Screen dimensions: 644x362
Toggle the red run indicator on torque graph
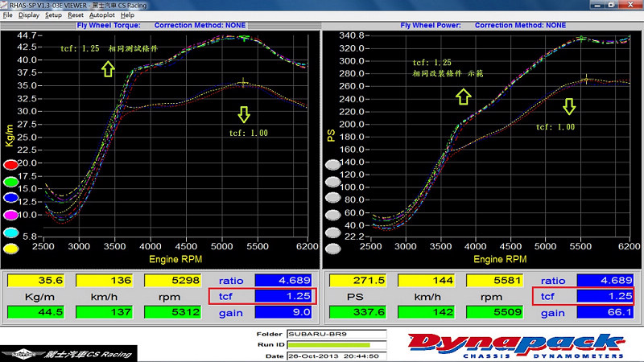pyautogui.click(x=11, y=165)
